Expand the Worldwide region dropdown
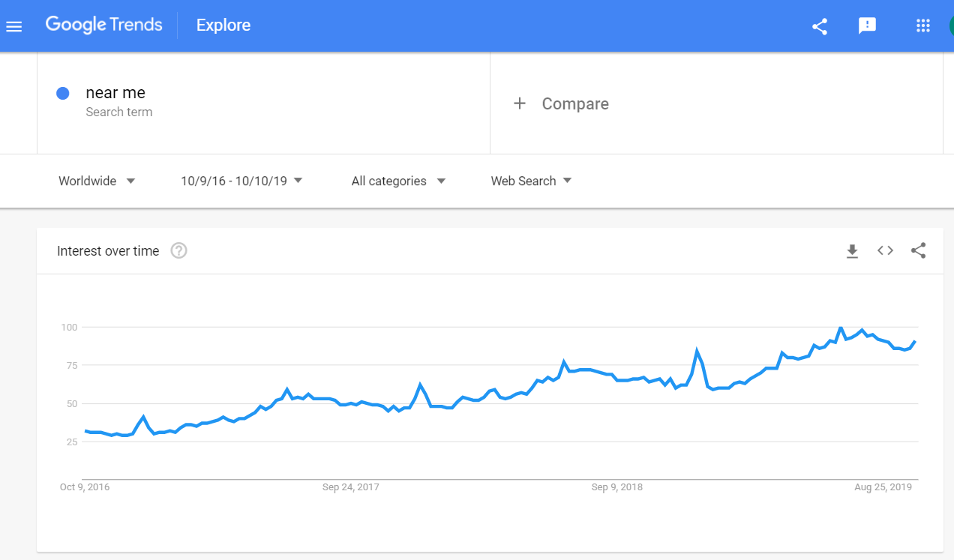The width and height of the screenshot is (954, 560). click(x=97, y=181)
